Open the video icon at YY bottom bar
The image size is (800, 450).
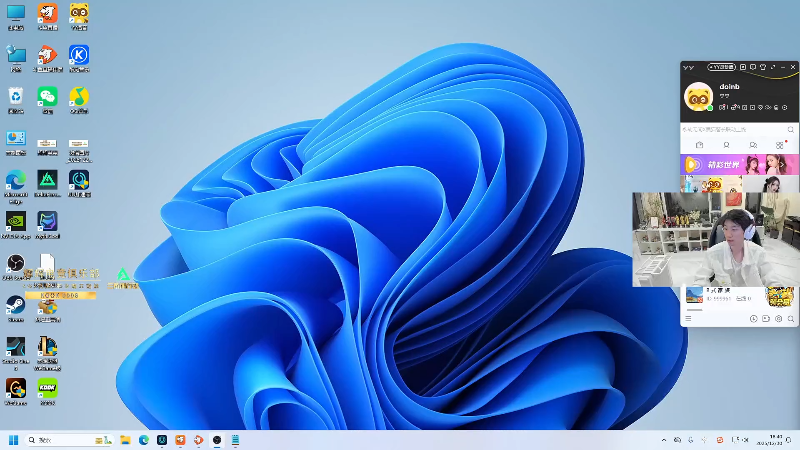(766, 318)
